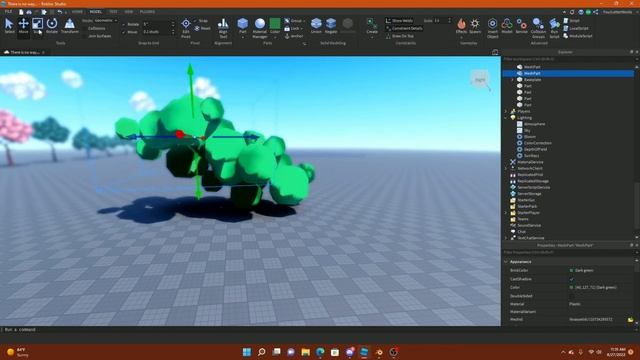The image size is (640, 360).
Task: Choose the Scale tool
Action: tap(38, 26)
